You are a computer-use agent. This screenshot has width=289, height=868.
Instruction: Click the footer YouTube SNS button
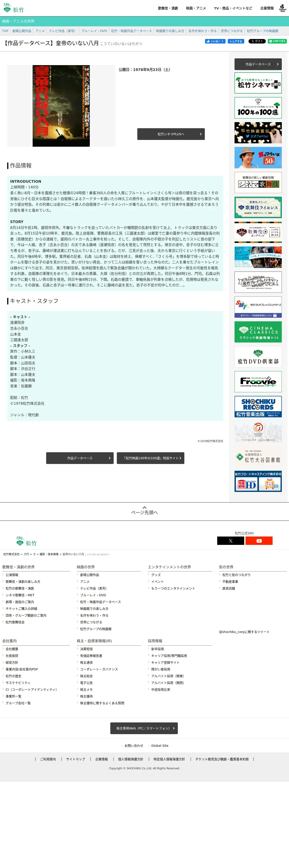(259, 541)
